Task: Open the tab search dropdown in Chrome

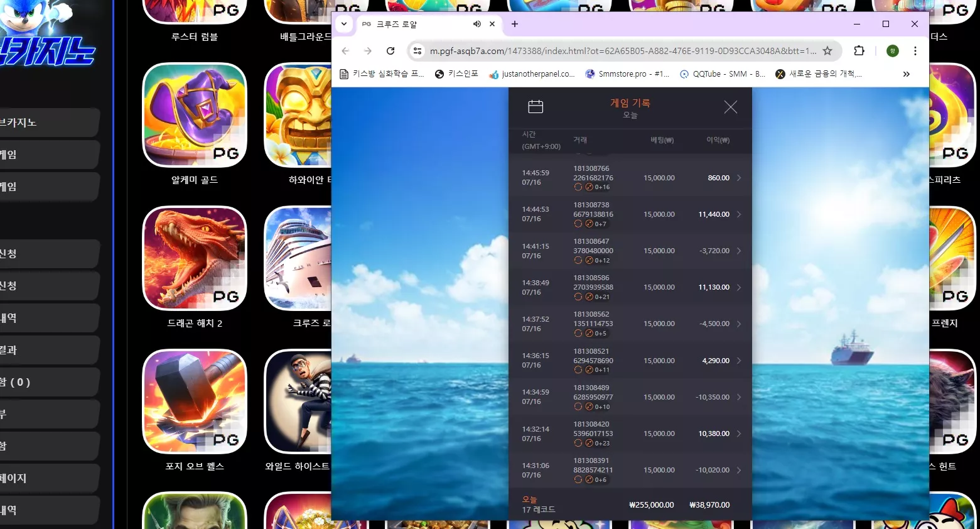Action: tap(344, 24)
